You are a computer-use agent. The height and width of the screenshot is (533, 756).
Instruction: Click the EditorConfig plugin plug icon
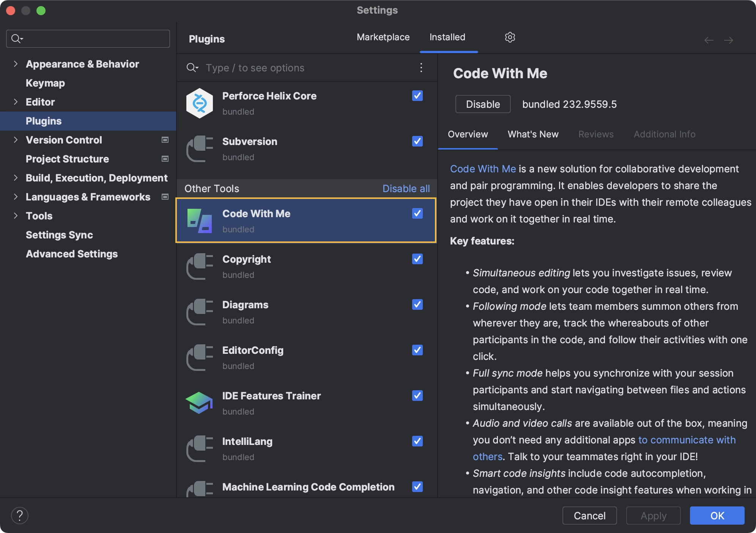pos(200,358)
